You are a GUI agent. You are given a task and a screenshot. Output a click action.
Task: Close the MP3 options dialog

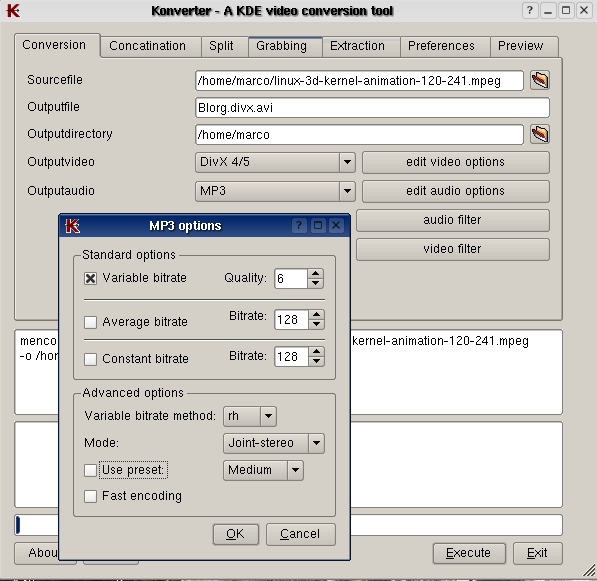click(x=336, y=225)
